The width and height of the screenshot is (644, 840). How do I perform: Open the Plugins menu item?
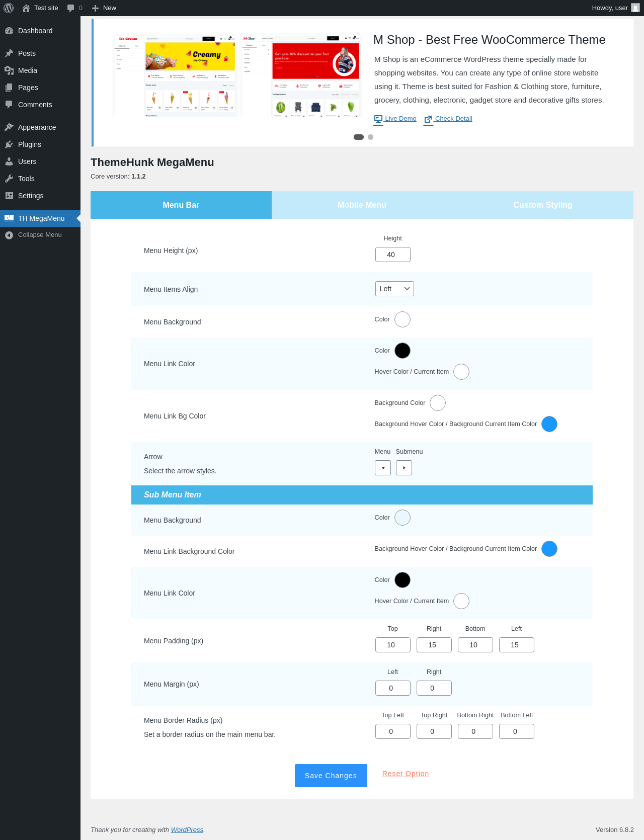click(x=40, y=144)
